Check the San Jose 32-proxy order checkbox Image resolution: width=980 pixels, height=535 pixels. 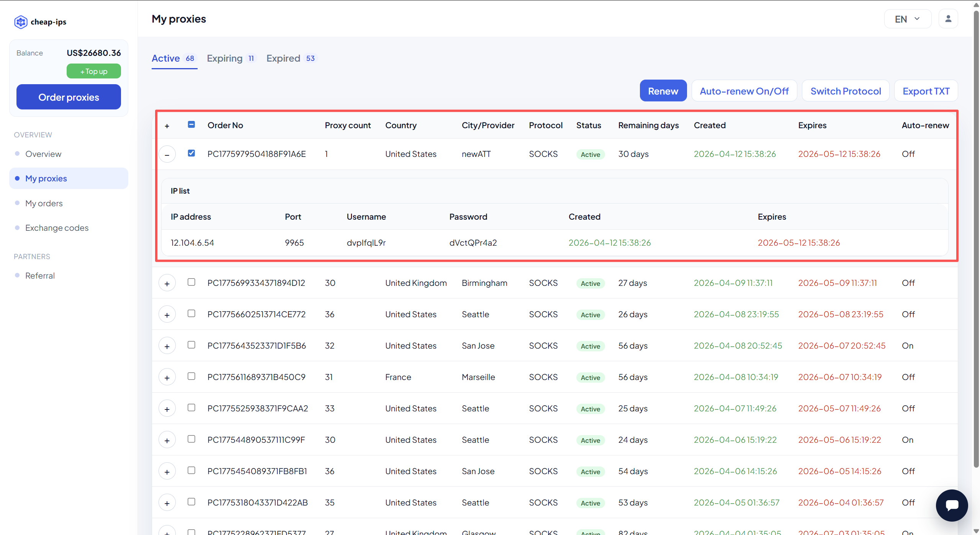(191, 345)
